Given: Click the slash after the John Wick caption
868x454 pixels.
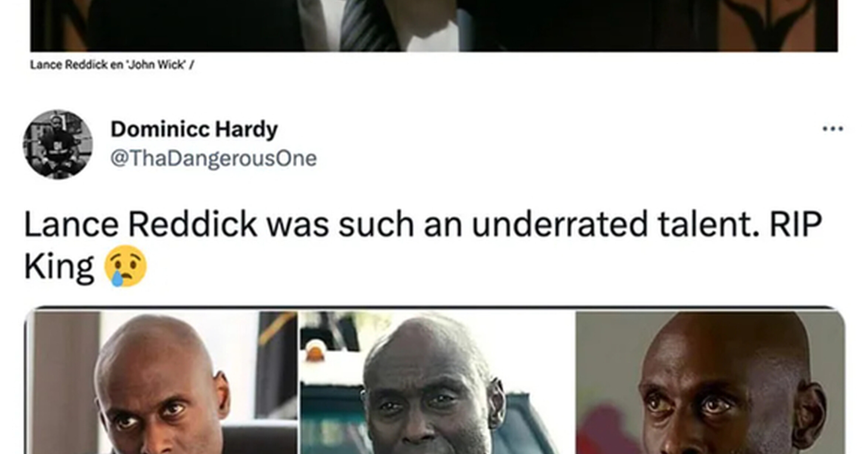Looking at the screenshot, I should click(x=191, y=65).
